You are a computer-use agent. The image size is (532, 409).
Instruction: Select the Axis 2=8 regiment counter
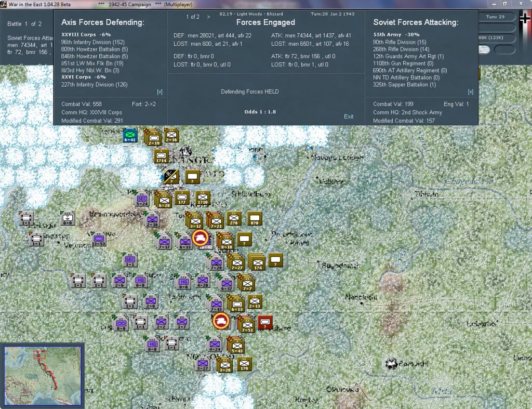pyautogui.click(x=151, y=301)
